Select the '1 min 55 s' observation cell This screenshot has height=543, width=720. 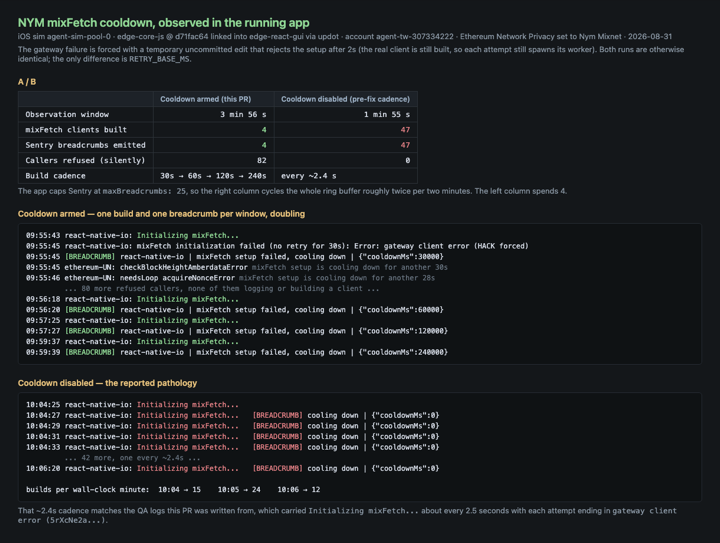[x=387, y=114]
